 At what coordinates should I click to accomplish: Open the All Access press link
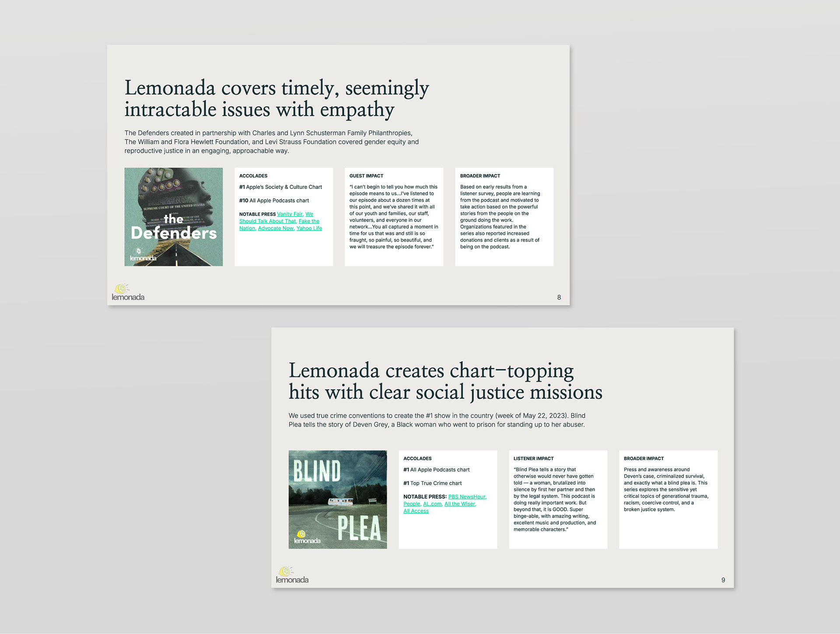tap(416, 511)
